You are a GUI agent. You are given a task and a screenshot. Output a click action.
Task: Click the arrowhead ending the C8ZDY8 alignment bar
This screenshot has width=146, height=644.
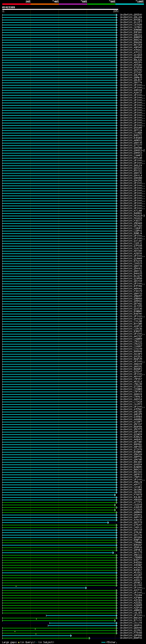pos(115,505)
